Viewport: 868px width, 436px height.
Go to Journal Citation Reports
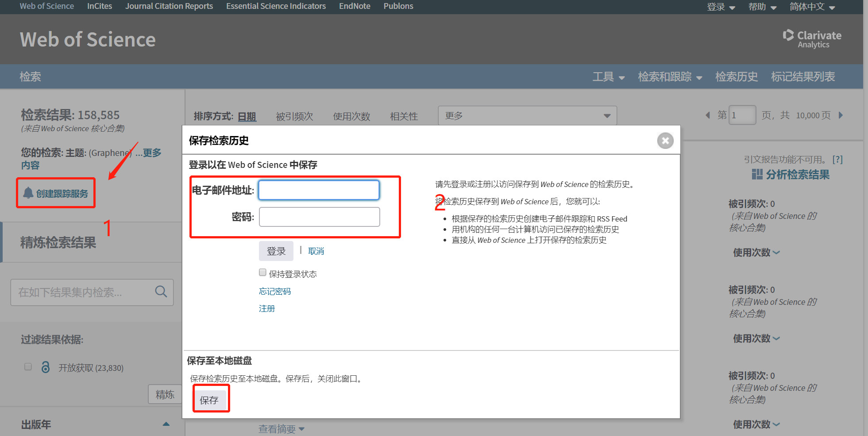tap(169, 6)
